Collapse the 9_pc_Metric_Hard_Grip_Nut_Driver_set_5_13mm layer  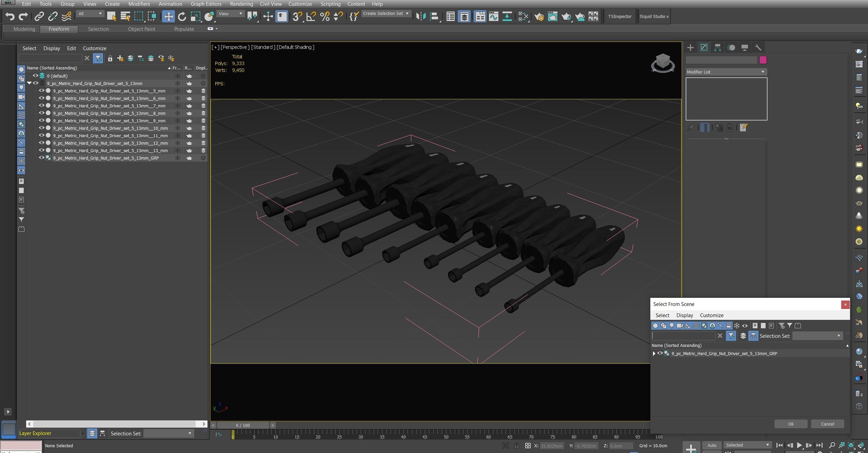(x=29, y=83)
